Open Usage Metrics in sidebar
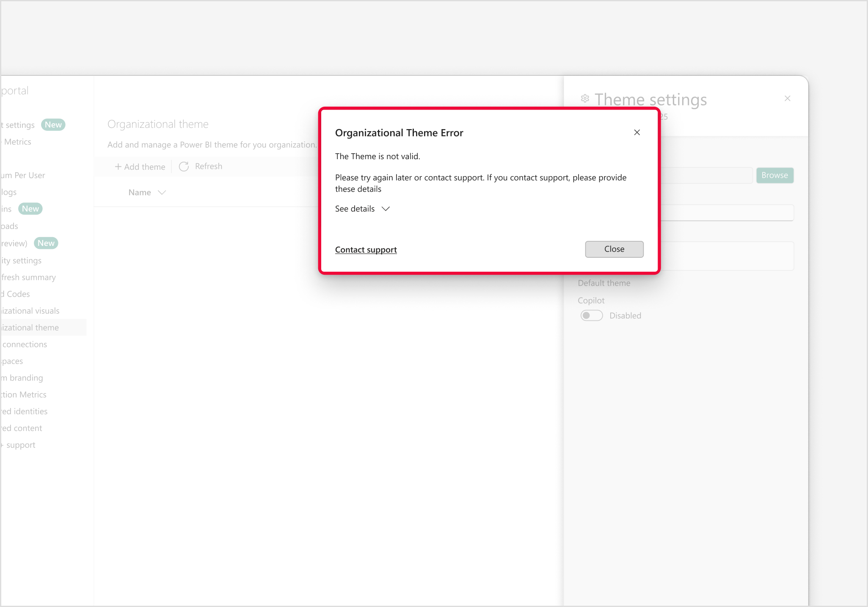This screenshot has height=607, width=868. click(16, 142)
